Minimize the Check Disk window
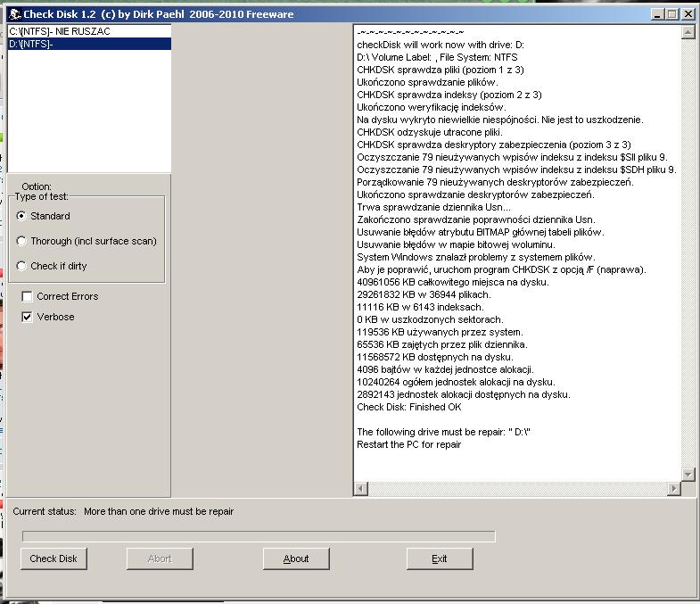This screenshot has height=604, width=700. click(x=656, y=14)
